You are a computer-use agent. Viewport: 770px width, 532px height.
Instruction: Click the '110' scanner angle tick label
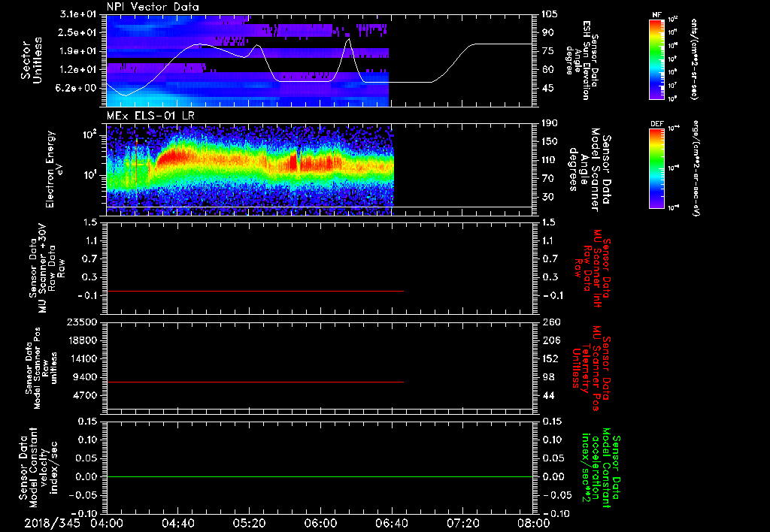[x=550, y=160]
